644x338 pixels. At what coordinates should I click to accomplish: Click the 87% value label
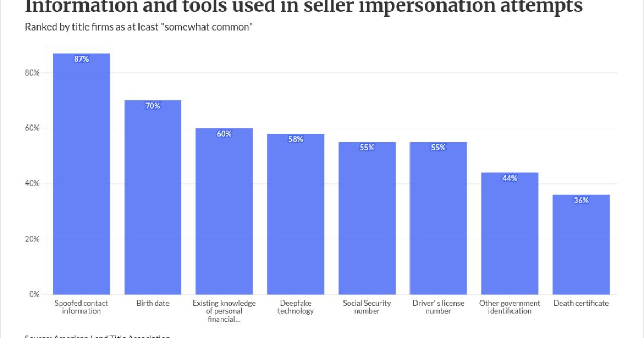[x=81, y=59]
